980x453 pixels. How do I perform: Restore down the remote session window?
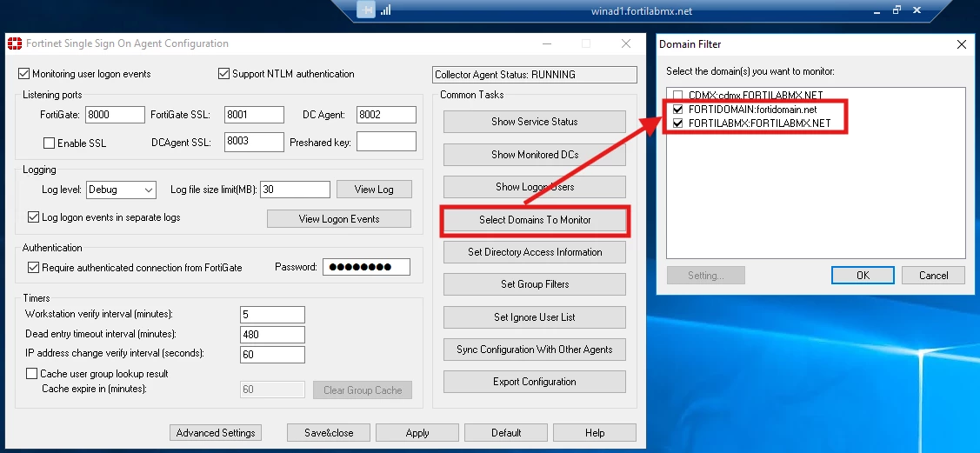point(897,10)
